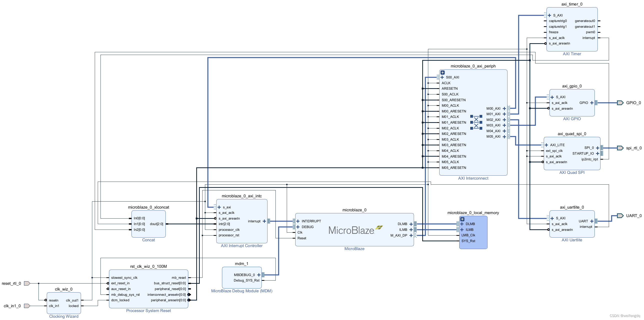This screenshot has width=644, height=320.
Task: Select the UART_0 external port symbol
Action: [x=620, y=216]
